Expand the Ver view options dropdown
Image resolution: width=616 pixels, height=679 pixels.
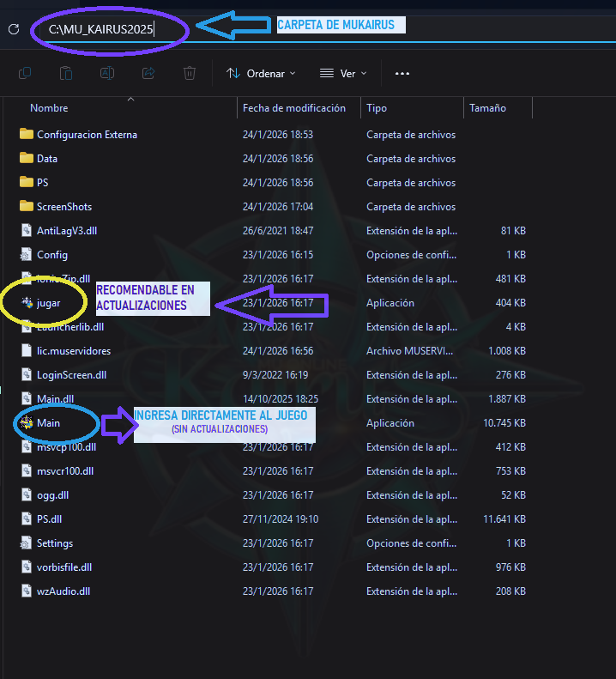(x=343, y=74)
